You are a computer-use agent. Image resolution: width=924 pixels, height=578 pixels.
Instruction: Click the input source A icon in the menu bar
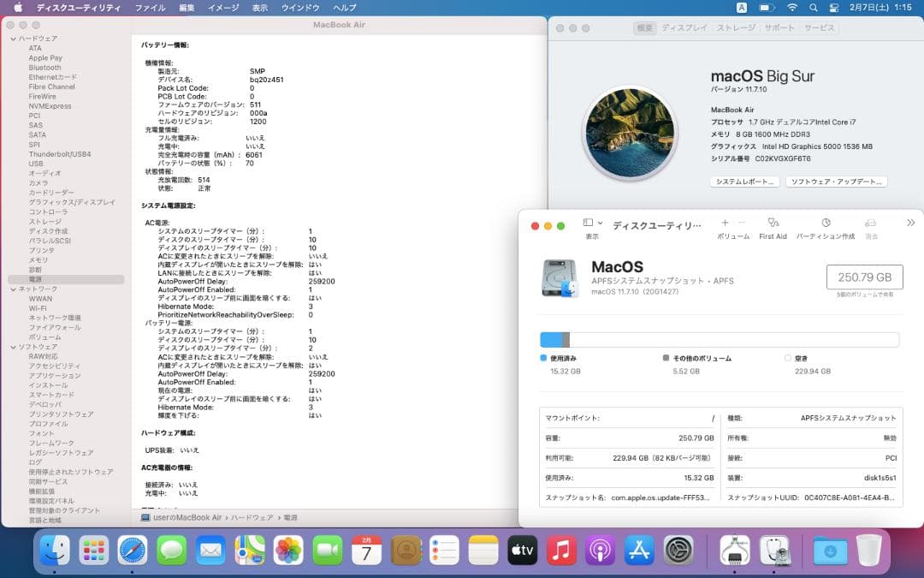[x=741, y=8]
